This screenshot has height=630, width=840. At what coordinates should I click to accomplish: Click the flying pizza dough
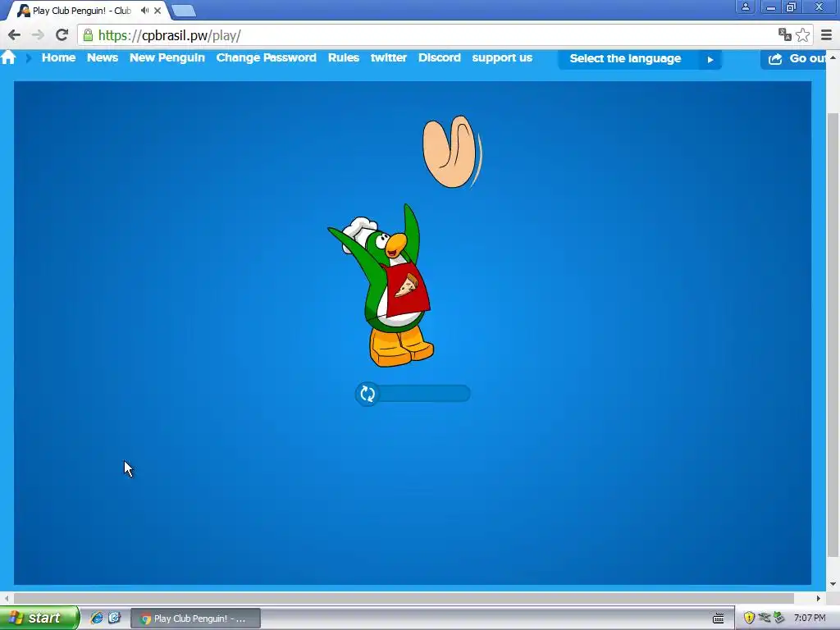(x=452, y=152)
